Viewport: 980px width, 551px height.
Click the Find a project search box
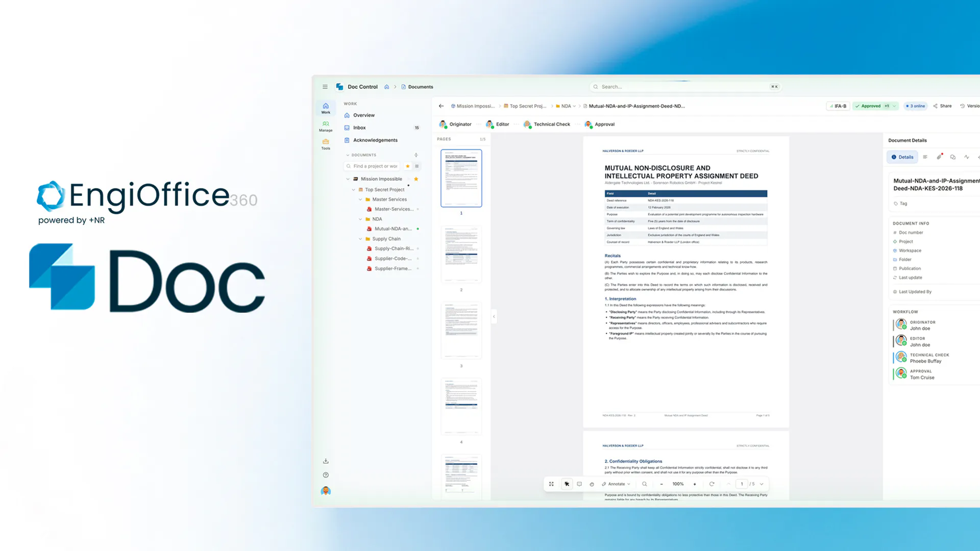click(x=373, y=166)
